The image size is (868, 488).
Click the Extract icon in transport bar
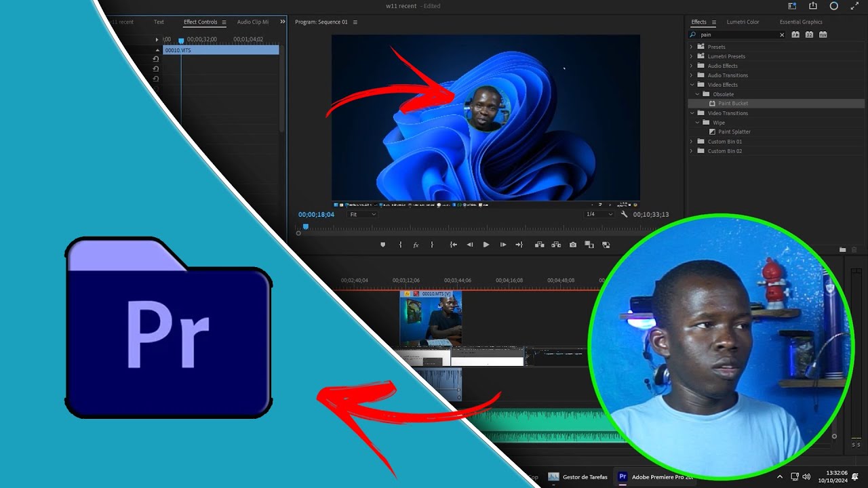pos(556,245)
